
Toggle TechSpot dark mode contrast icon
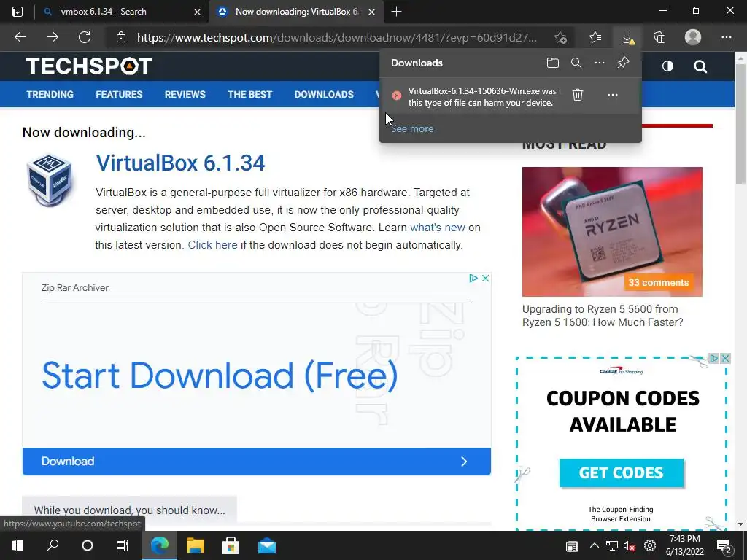click(667, 66)
